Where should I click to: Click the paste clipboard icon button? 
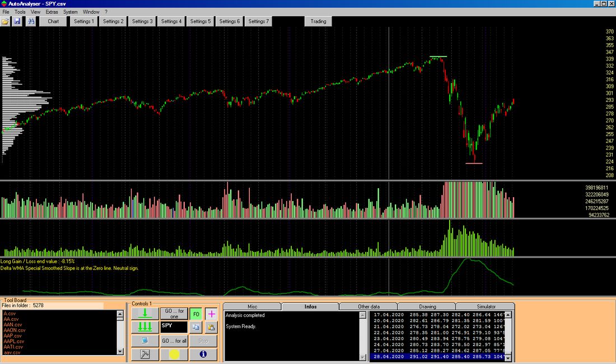point(211,326)
